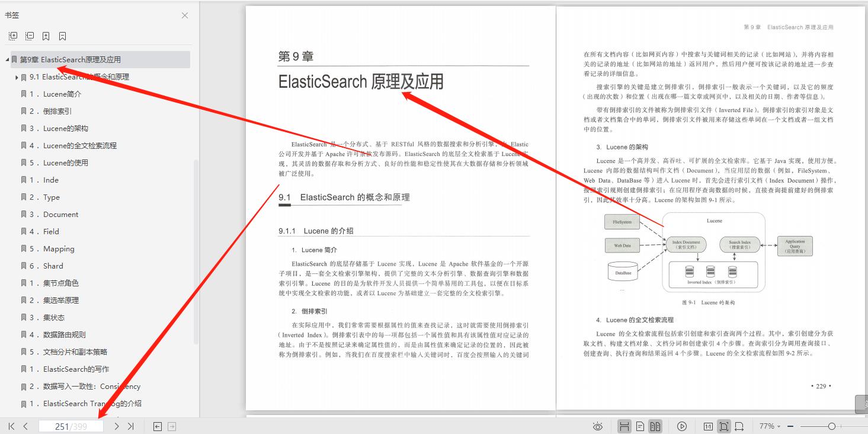Click bookmark icon beside 2．Type

[x=24, y=197]
